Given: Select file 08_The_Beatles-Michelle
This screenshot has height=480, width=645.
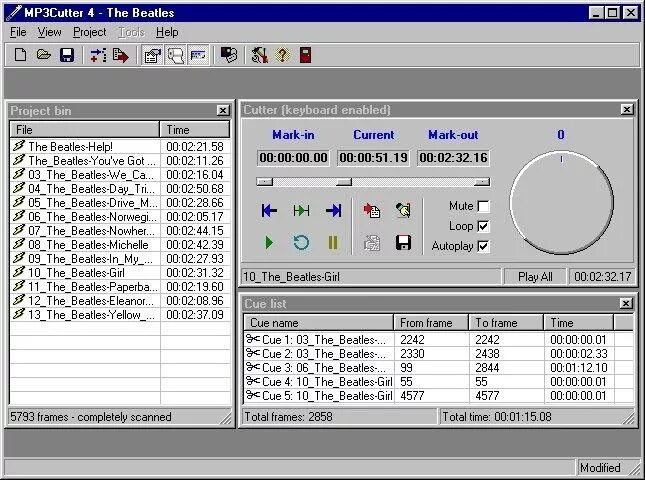Looking at the screenshot, I should coord(119,245).
